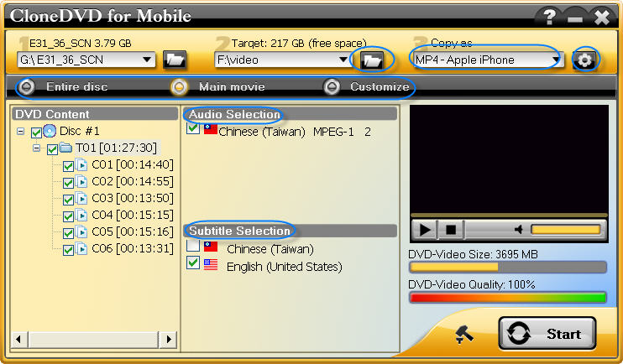Uncheck the Disc #1 checkbox

pyautogui.click(x=36, y=133)
